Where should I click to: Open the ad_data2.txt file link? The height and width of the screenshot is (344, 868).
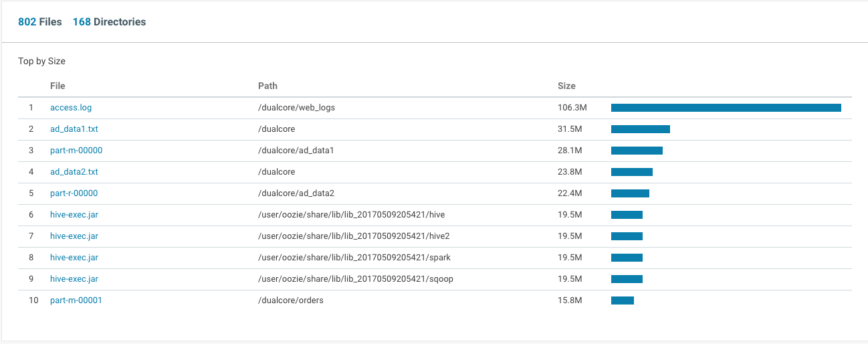point(74,172)
